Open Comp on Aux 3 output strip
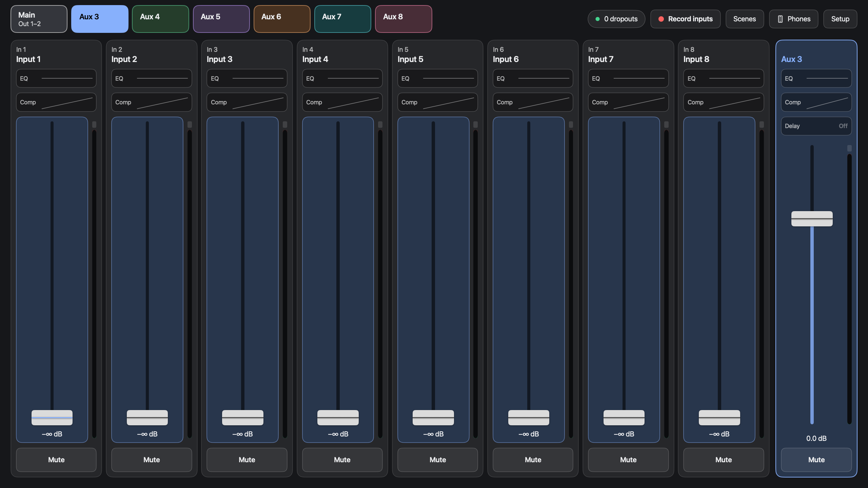Screen dimensions: 868x488 pyautogui.click(x=816, y=102)
